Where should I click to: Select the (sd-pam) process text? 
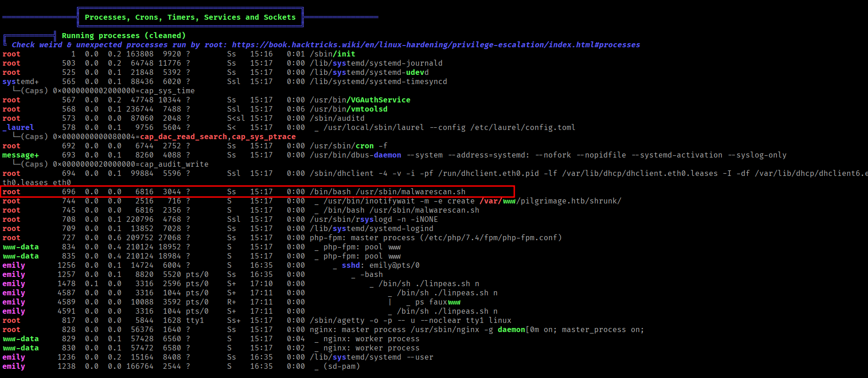[342, 366]
